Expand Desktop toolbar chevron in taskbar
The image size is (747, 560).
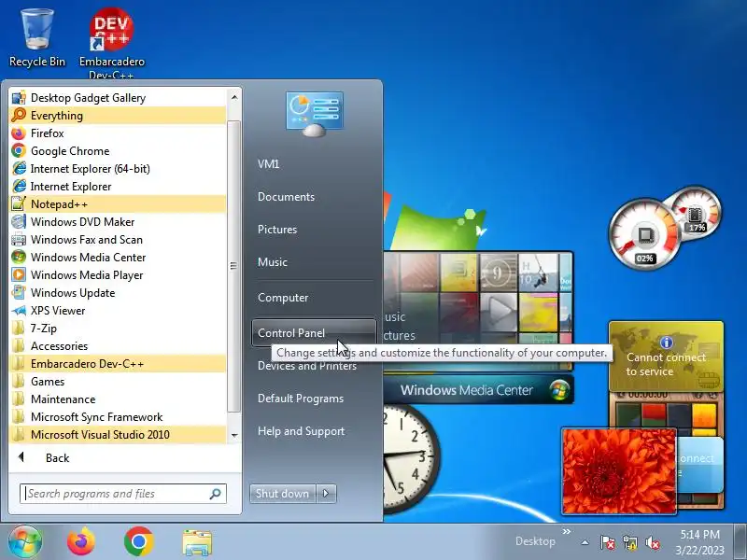tap(567, 531)
